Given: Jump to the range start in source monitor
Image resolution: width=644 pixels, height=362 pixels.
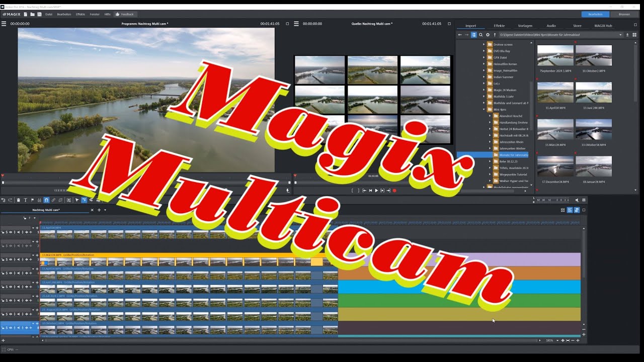Looking at the screenshot, I should pos(364,191).
